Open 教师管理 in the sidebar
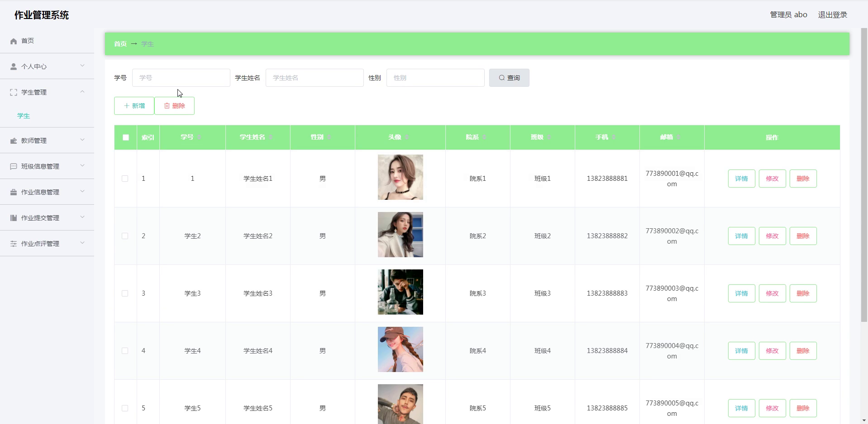The image size is (868, 424). point(47,141)
